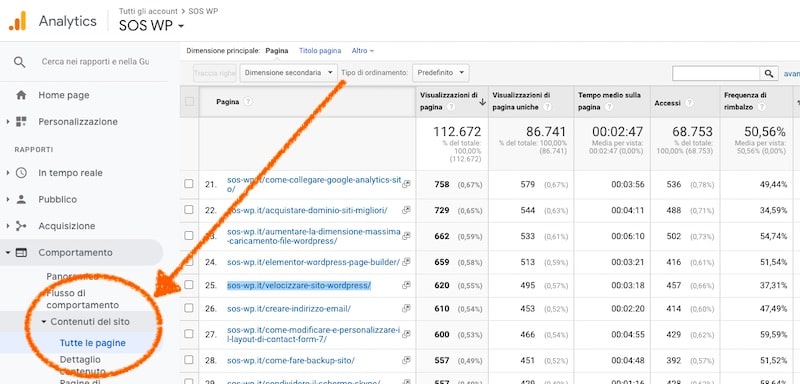The image size is (800, 384).
Task: Open the Predefinito sort type dropdown
Action: pos(440,73)
